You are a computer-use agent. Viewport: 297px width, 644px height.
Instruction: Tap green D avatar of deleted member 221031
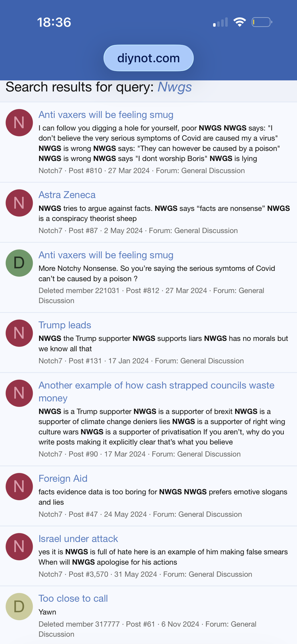point(19,263)
